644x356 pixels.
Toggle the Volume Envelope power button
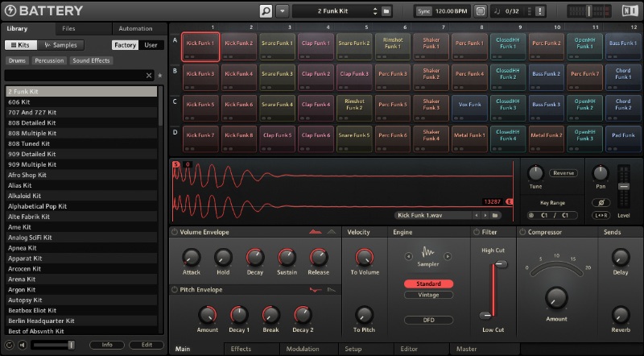(x=175, y=232)
